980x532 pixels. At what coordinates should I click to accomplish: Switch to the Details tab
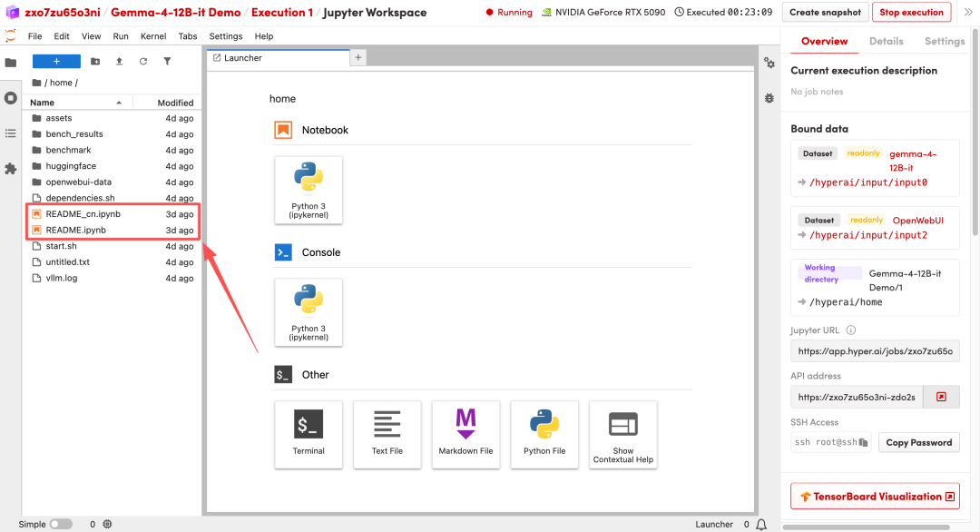tap(886, 41)
